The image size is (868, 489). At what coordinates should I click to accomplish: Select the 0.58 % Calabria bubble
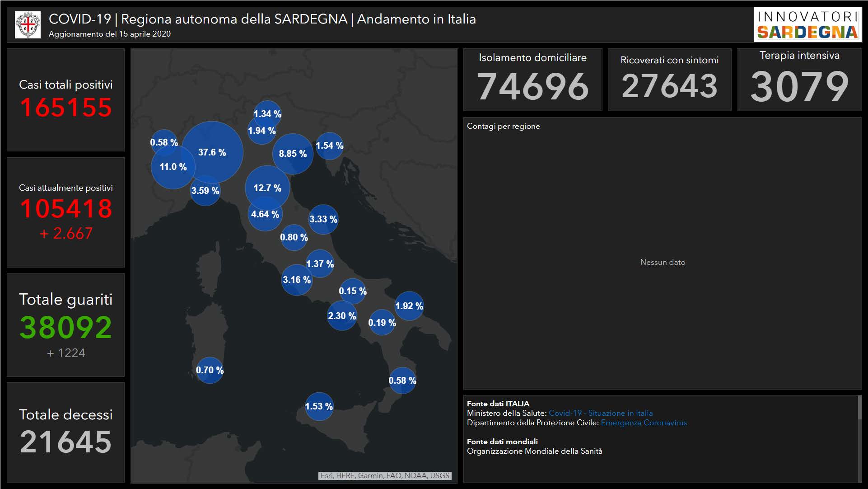click(402, 381)
